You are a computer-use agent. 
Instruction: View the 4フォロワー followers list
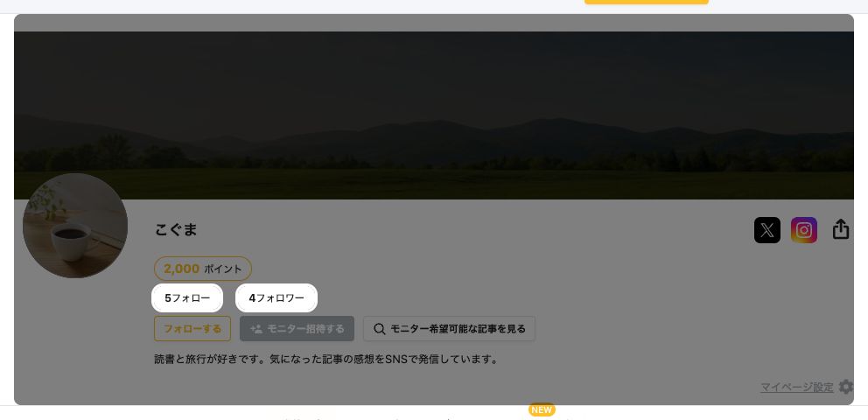[276, 298]
